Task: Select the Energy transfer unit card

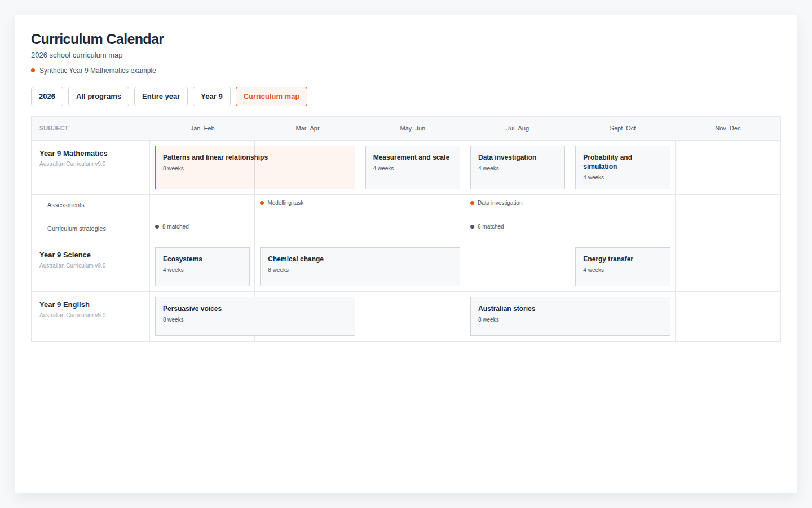Action: 623,266
